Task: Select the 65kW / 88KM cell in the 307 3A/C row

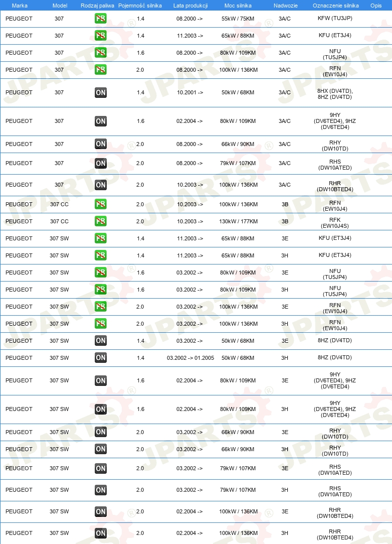Action: (x=238, y=36)
